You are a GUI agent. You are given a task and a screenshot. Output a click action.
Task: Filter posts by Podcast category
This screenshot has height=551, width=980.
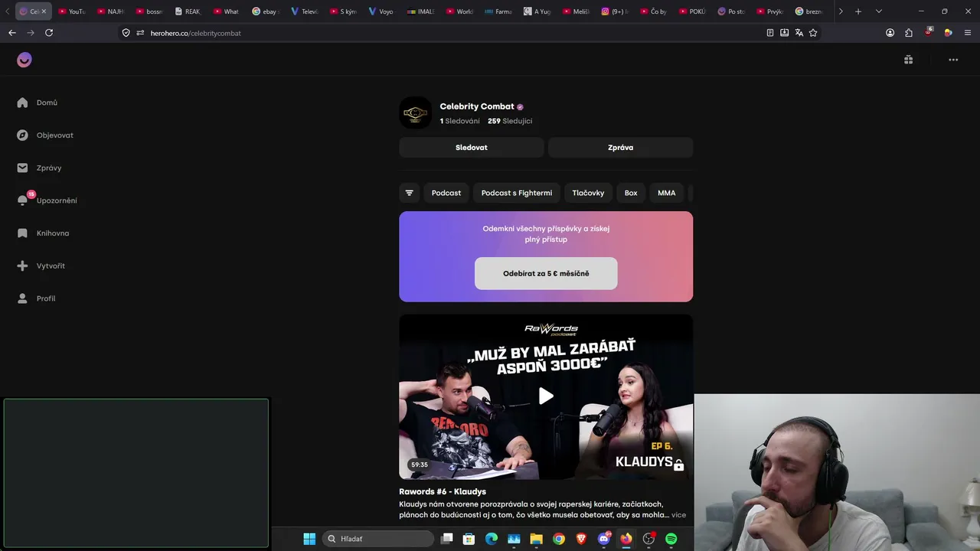click(446, 193)
